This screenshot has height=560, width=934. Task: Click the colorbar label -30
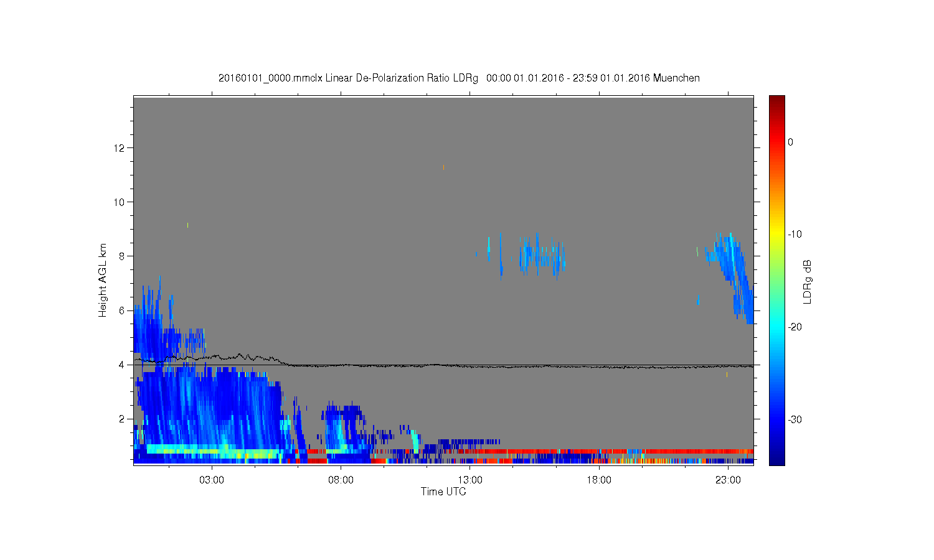click(795, 420)
